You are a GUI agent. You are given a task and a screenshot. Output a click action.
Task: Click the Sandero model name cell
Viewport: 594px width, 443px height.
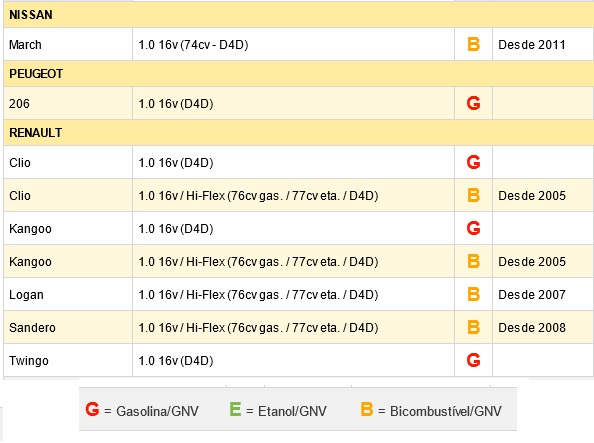click(x=68, y=327)
